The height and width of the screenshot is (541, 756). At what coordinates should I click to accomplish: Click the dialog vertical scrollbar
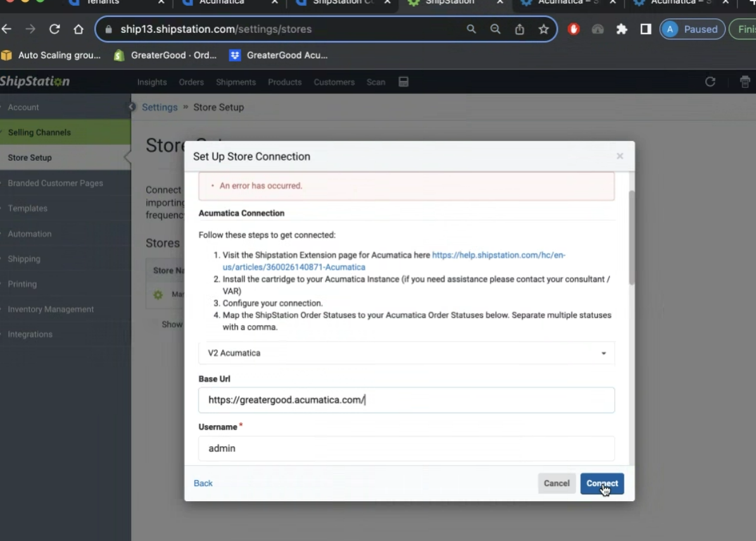click(632, 237)
